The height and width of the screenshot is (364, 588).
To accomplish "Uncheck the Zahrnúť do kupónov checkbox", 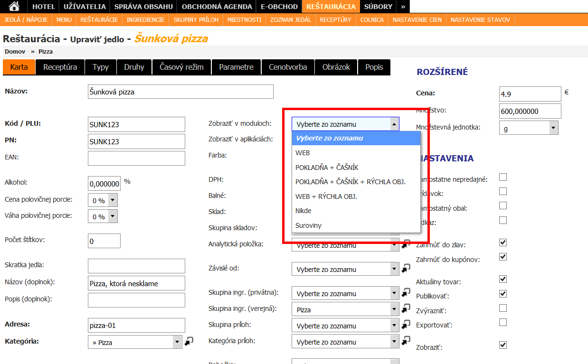I will (x=503, y=257).
